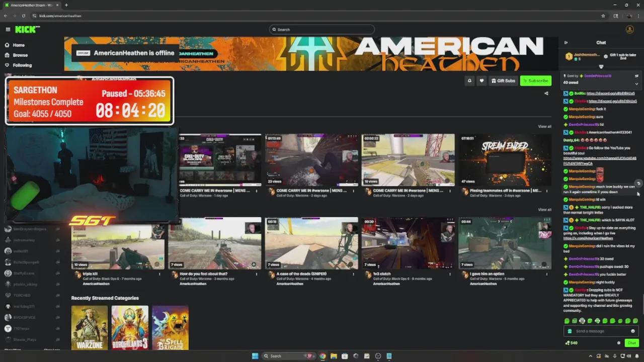Expand pinned message '40 owed' chevron

(x=636, y=83)
